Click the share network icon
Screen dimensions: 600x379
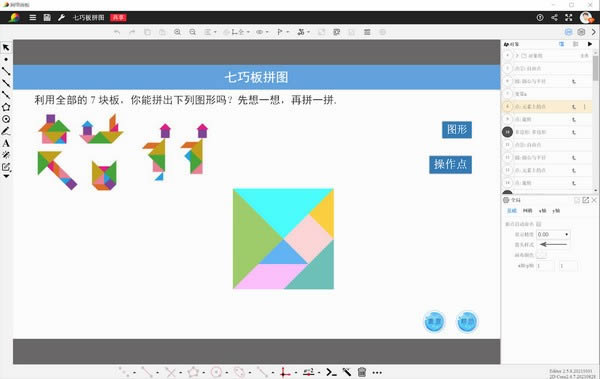(x=554, y=18)
